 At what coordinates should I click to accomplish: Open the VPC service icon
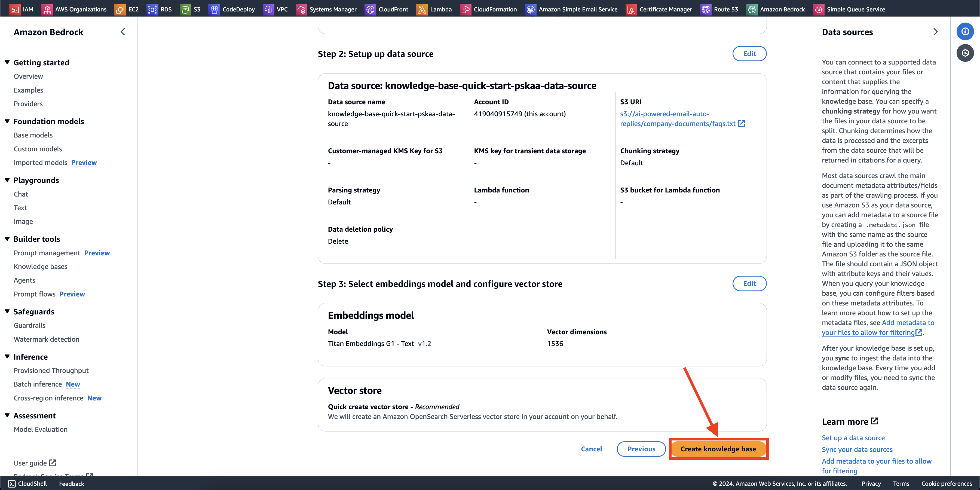click(x=269, y=9)
